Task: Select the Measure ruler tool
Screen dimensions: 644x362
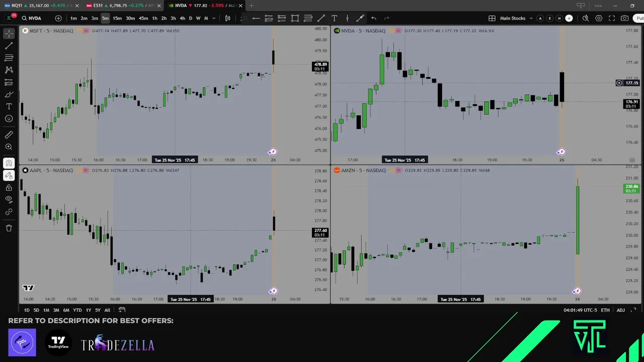Action: (9, 135)
